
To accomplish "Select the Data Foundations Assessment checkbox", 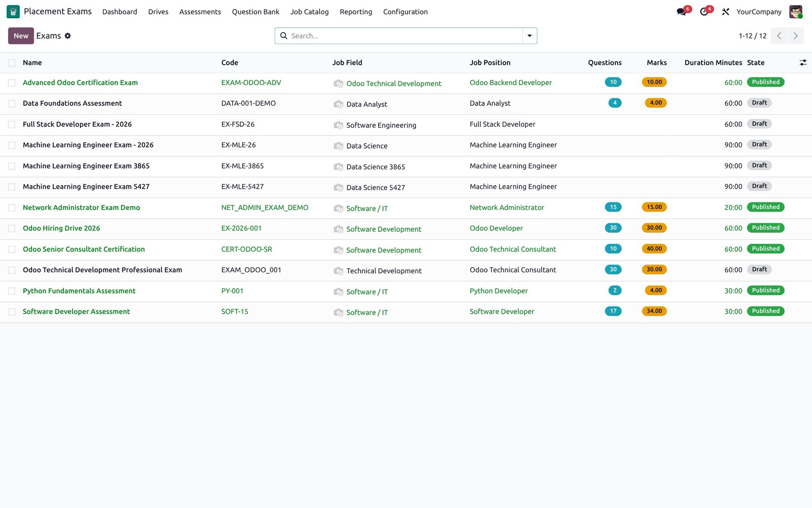I will point(12,104).
